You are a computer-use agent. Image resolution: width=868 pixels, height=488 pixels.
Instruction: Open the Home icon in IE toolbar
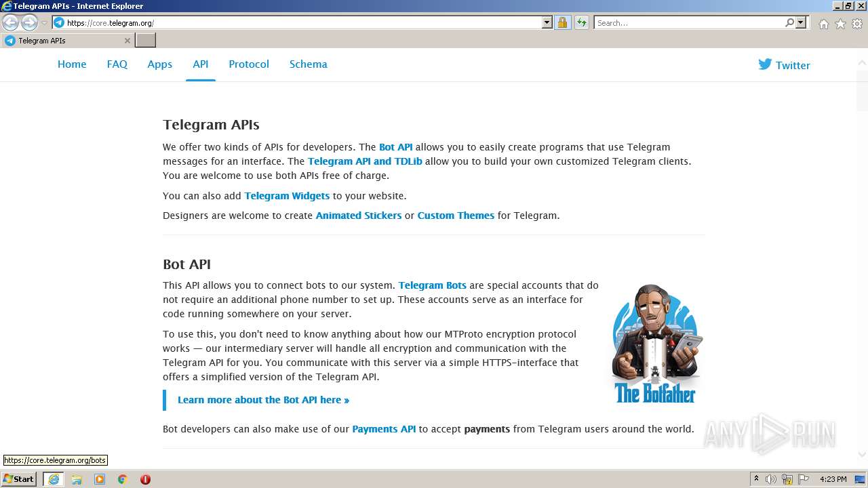tap(823, 24)
